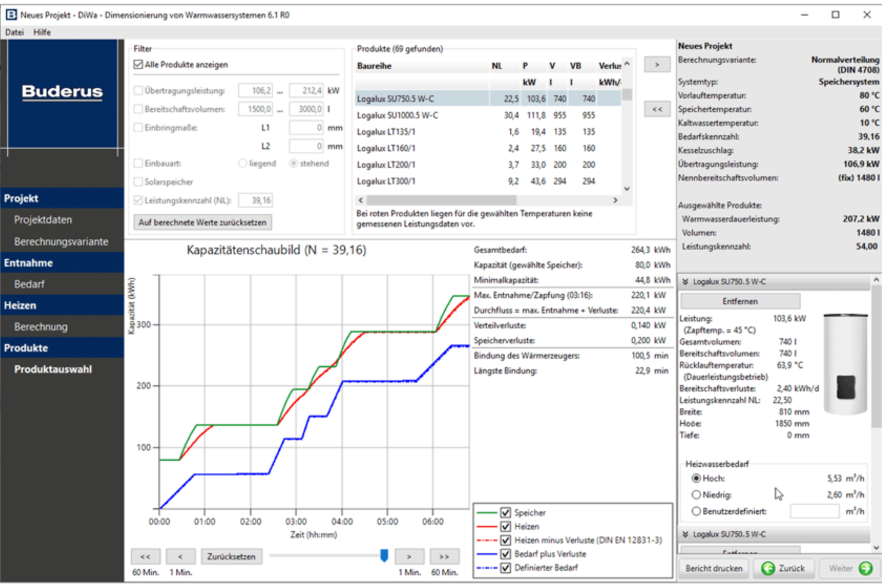Click the NL column header
The image size is (882, 588).
pyautogui.click(x=497, y=66)
